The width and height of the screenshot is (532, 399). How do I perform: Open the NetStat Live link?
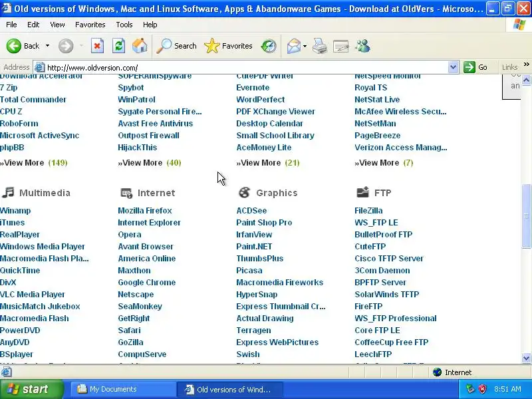377,99
